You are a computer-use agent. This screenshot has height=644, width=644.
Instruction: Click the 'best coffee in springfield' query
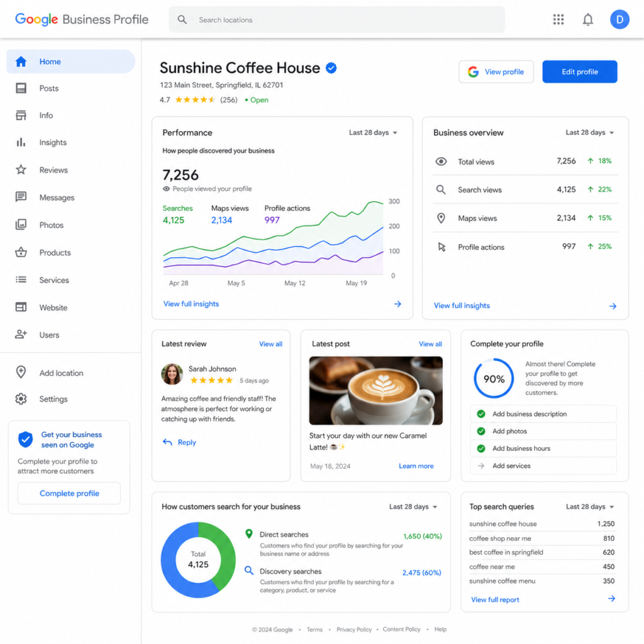541,552
